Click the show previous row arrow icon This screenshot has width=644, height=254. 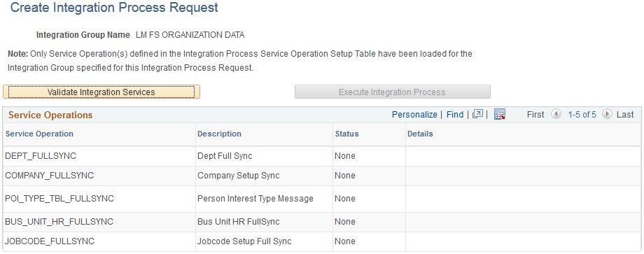point(556,115)
